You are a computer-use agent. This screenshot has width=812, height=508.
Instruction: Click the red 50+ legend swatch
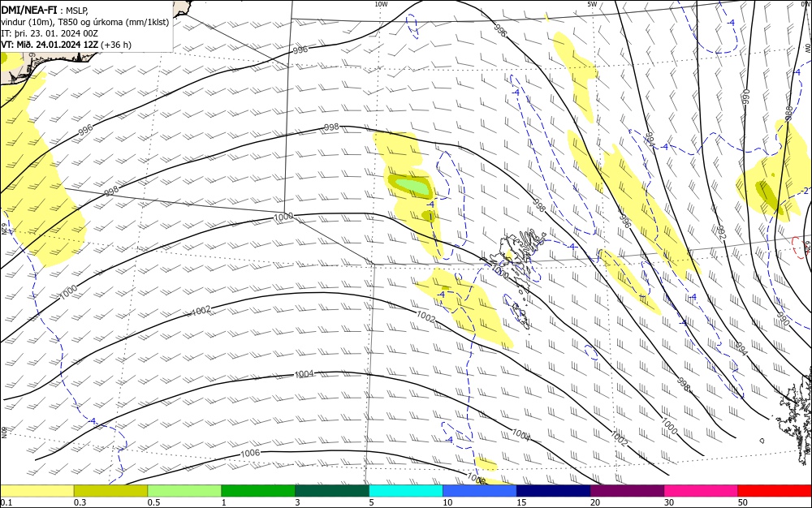tap(775, 491)
